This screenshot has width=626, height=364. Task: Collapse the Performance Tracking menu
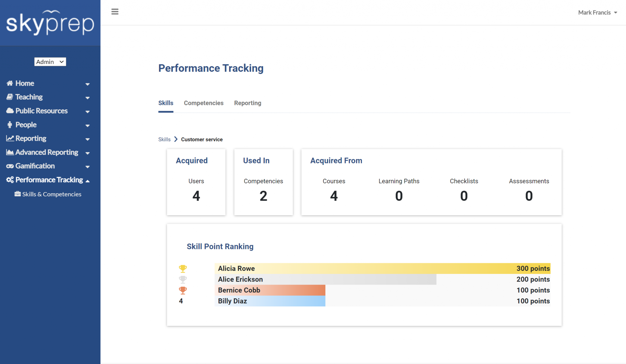point(88,180)
